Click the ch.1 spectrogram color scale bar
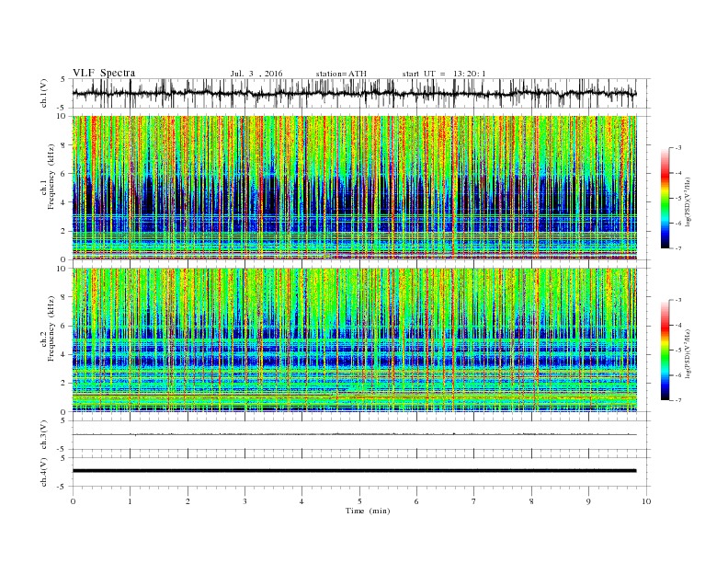 [x=665, y=198]
